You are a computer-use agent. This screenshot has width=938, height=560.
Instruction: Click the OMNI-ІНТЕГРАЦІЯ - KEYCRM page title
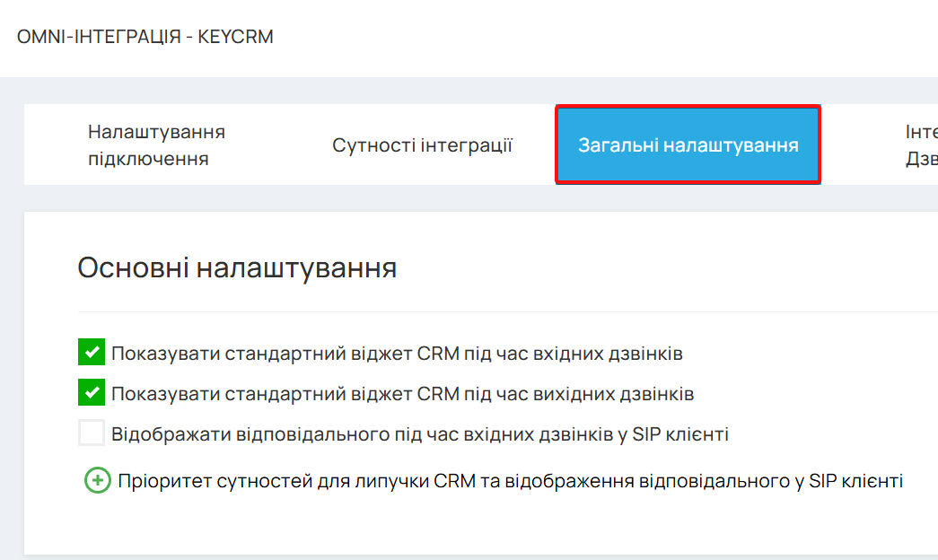(x=145, y=37)
